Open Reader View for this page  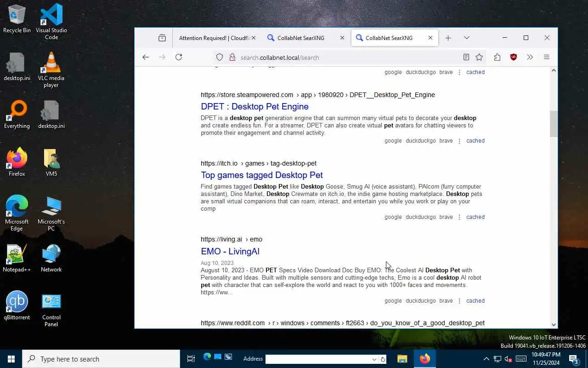466,57
